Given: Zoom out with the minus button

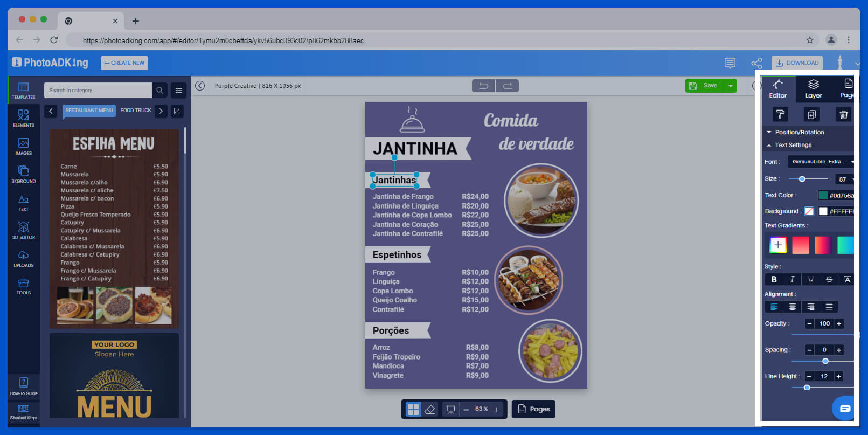Looking at the screenshot, I should coord(466,410).
